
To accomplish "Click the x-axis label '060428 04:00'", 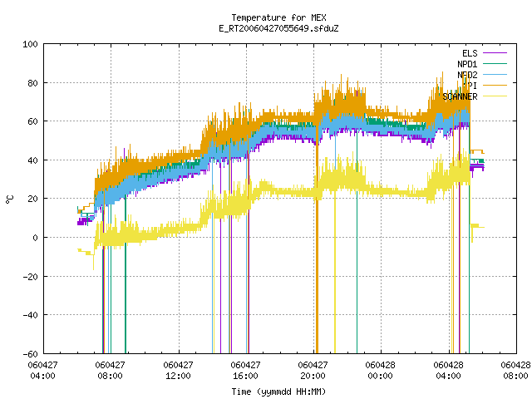I will 449,371.
